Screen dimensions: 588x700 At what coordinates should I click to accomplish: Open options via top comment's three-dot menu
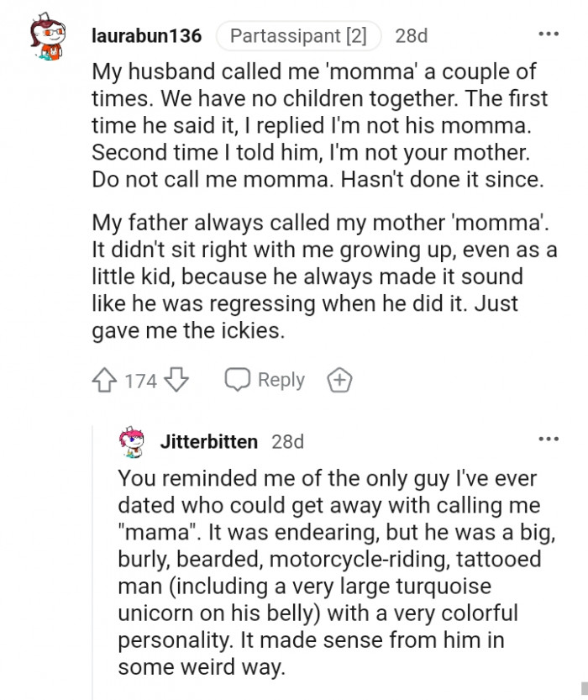tap(548, 32)
